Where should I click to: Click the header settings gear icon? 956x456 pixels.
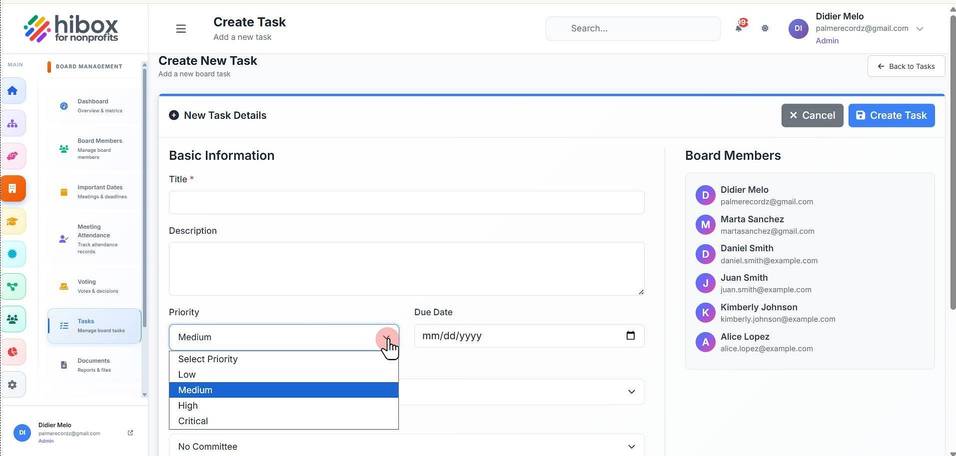[x=765, y=28]
